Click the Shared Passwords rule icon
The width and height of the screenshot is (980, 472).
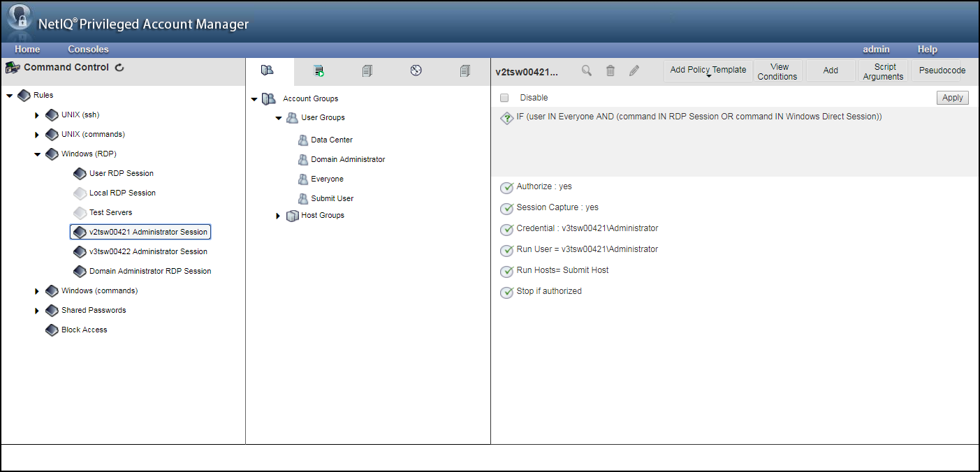pos(52,310)
